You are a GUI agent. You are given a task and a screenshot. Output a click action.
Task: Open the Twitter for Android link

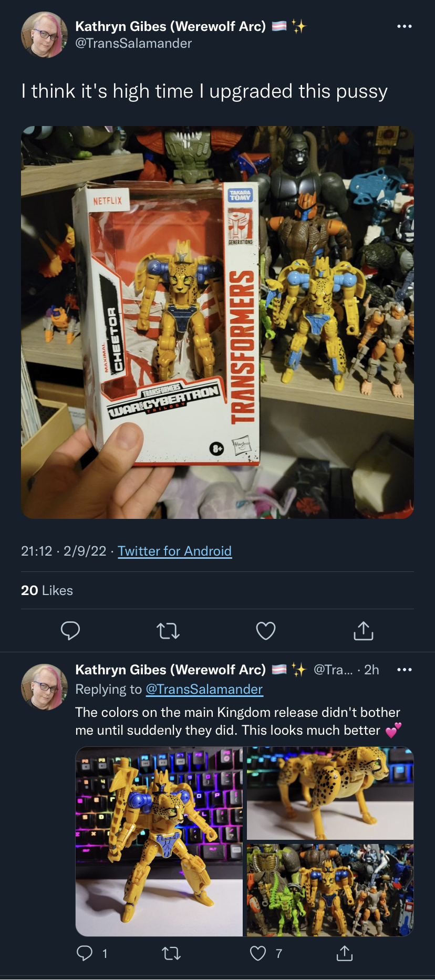tap(174, 551)
